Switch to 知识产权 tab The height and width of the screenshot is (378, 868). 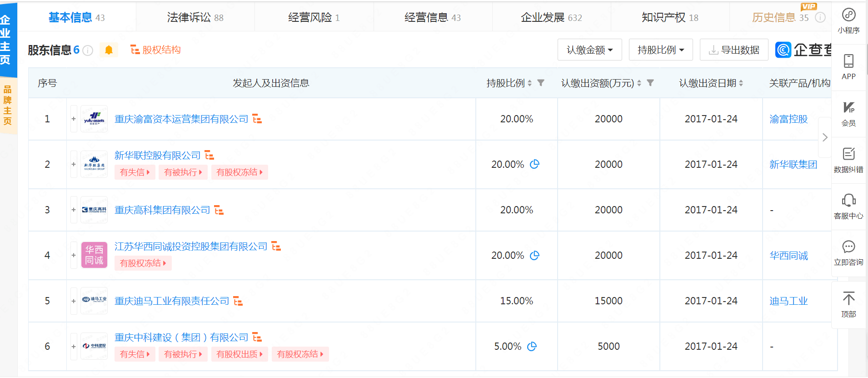pyautogui.click(x=670, y=17)
